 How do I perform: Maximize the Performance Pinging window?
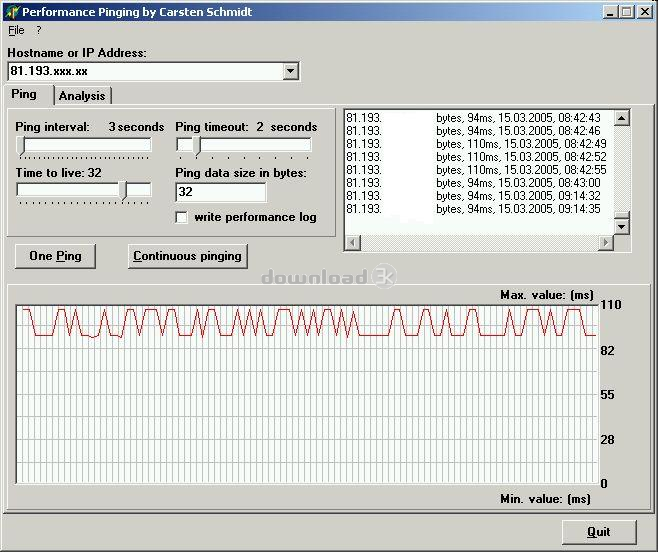627,12
